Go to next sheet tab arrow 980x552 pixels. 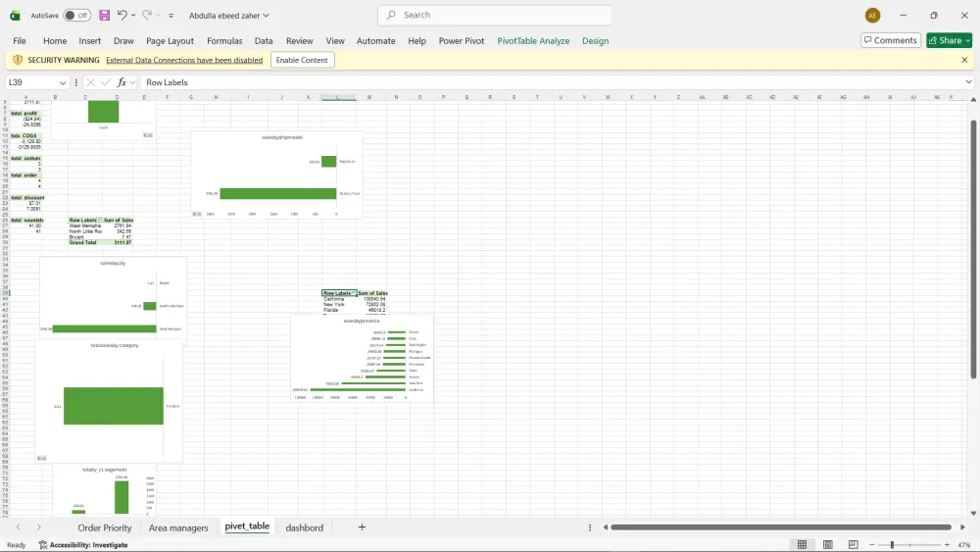[39, 527]
